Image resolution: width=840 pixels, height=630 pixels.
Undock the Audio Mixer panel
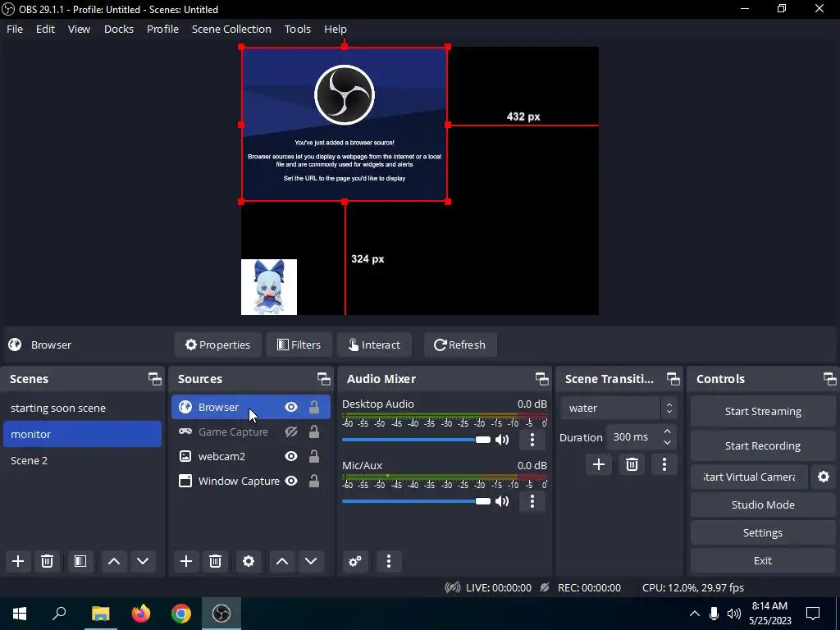[x=541, y=379]
